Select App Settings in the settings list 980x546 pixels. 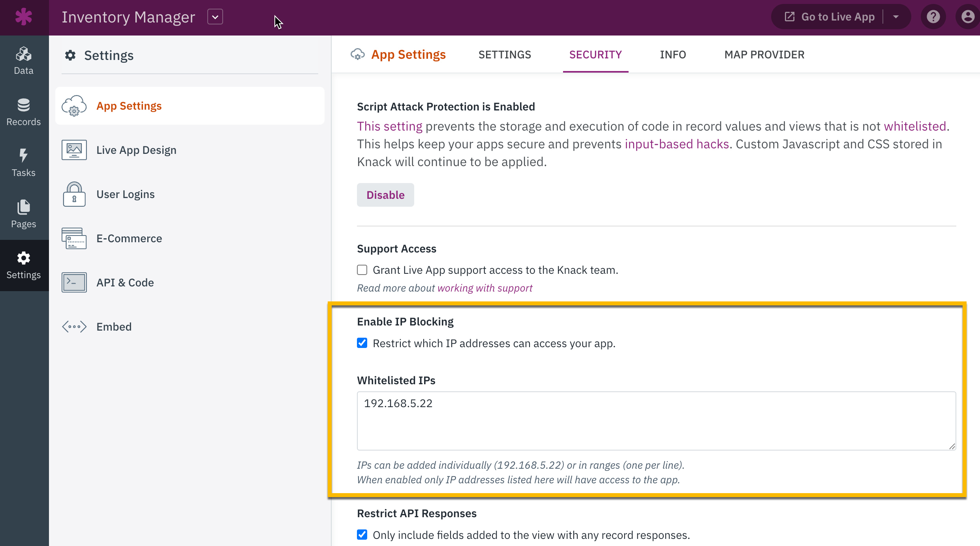point(190,106)
